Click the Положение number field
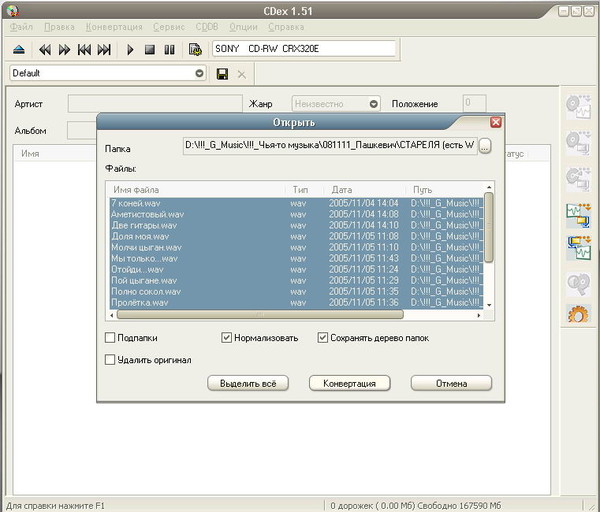 474,103
